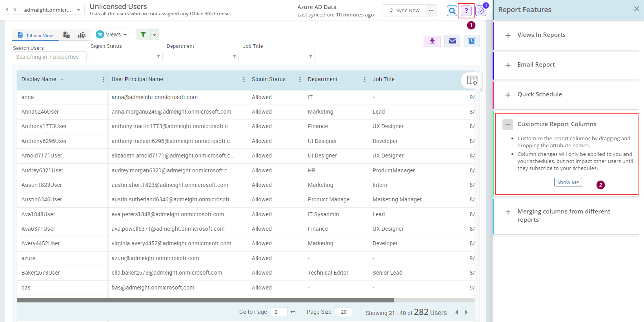
Task: Click the previous report back arrow
Action: pyautogui.click(x=7, y=9)
